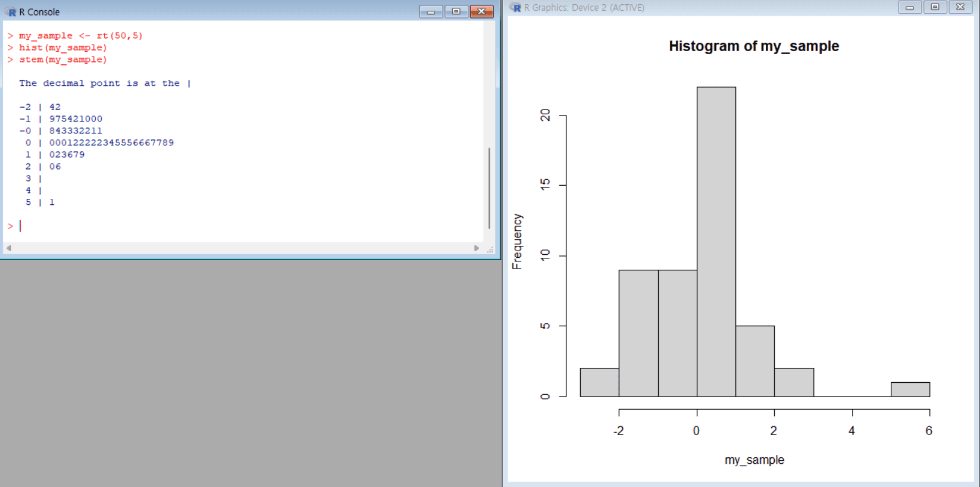Viewport: 980px width, 487px height.
Task: Click the Frequency y-axis label
Action: pos(517,241)
